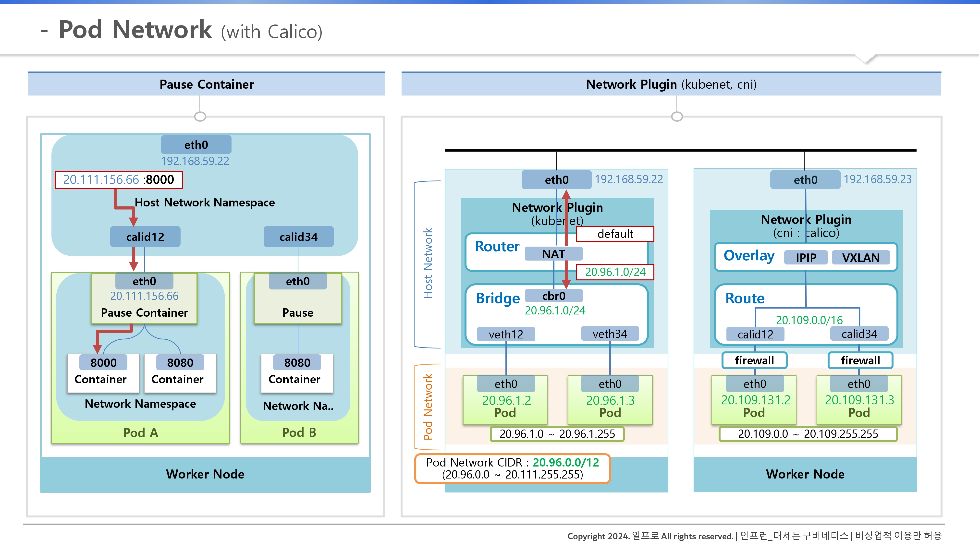
Task: Click the circle connector under Pause Container
Action: [x=200, y=116]
